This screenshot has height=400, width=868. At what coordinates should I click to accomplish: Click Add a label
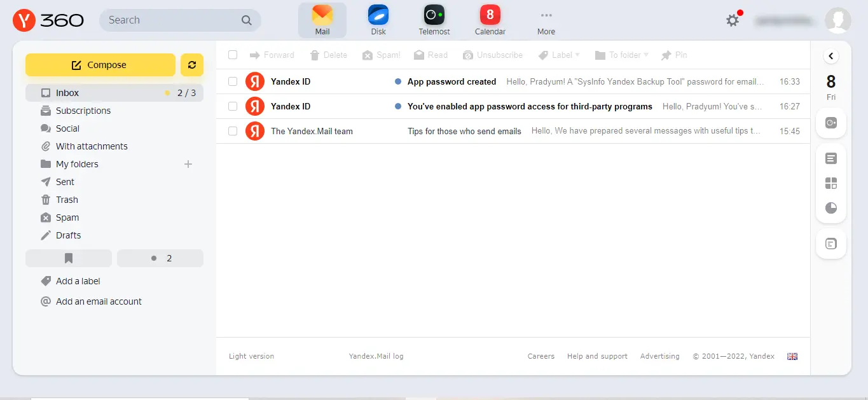click(x=70, y=281)
